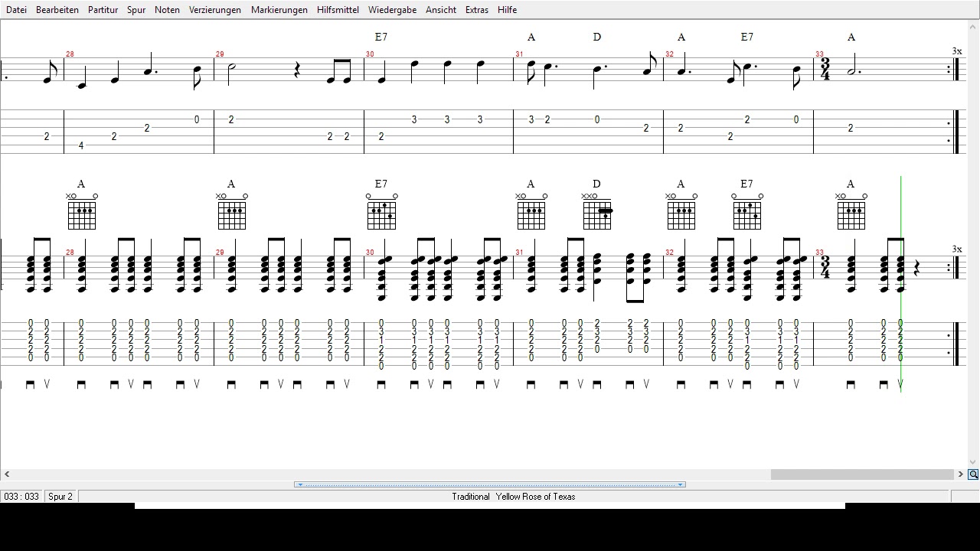Viewport: 980px width, 551px height.
Task: Click the left arrow of the panel splitter handle
Action: point(299,484)
